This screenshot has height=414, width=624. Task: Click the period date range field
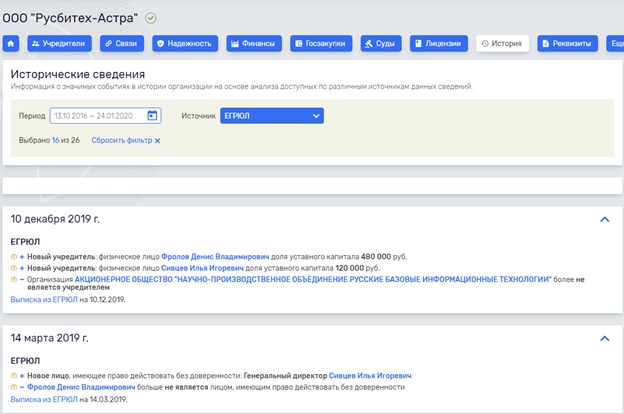105,116
